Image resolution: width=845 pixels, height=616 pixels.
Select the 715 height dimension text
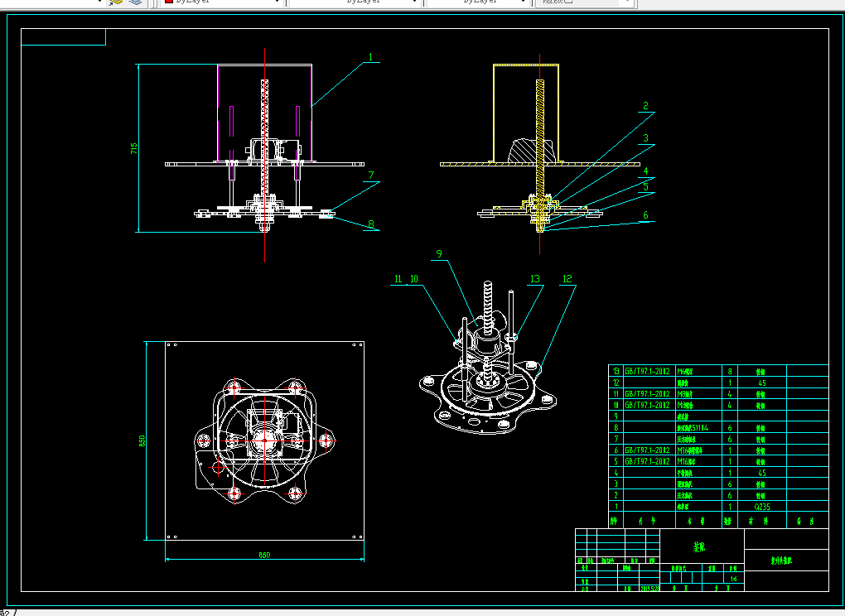[x=133, y=148]
